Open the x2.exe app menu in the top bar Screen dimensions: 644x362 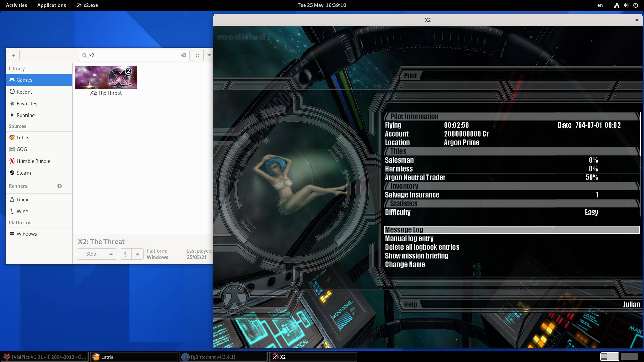click(x=87, y=5)
